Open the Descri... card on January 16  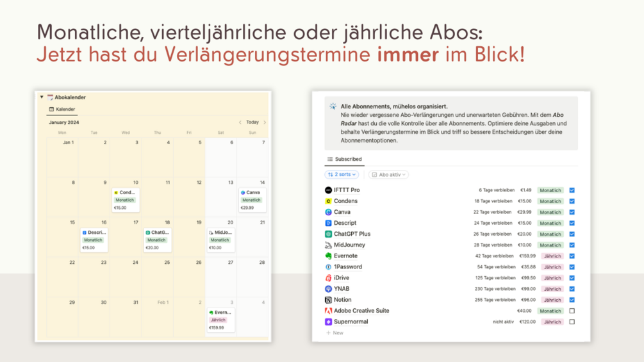94,240
